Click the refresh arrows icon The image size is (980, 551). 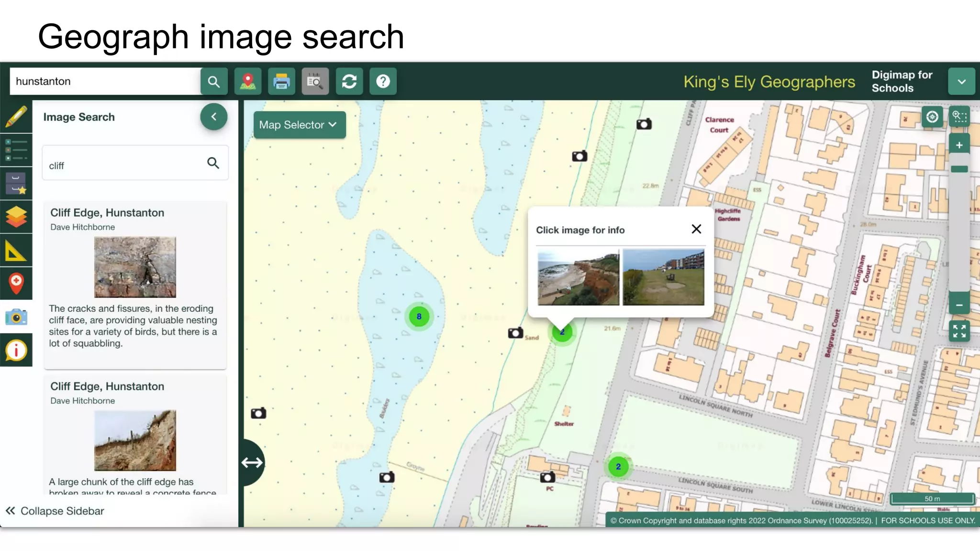pyautogui.click(x=349, y=82)
